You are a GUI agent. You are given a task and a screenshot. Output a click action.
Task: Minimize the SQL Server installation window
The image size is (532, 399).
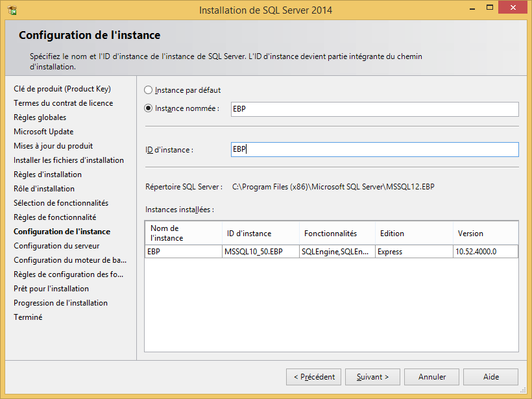tap(472, 8)
